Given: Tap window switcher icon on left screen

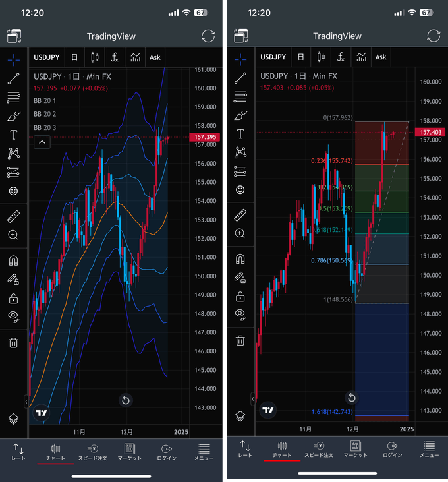Looking at the screenshot, I should (x=14, y=36).
